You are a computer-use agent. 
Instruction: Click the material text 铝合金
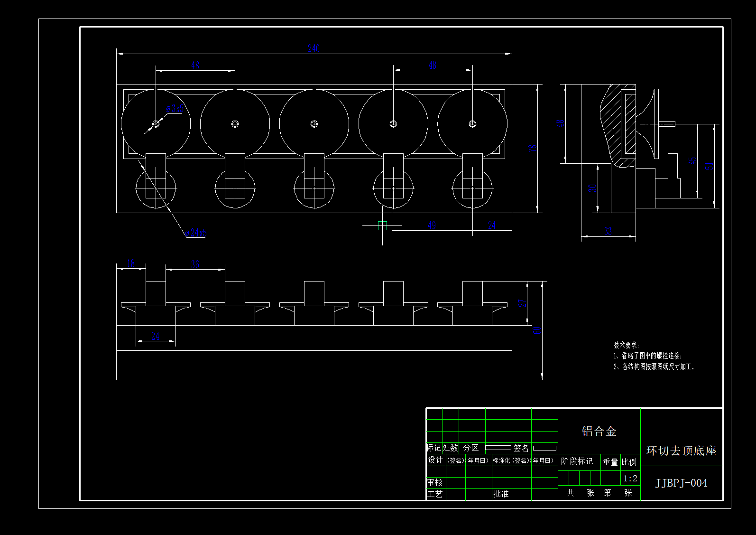click(599, 431)
